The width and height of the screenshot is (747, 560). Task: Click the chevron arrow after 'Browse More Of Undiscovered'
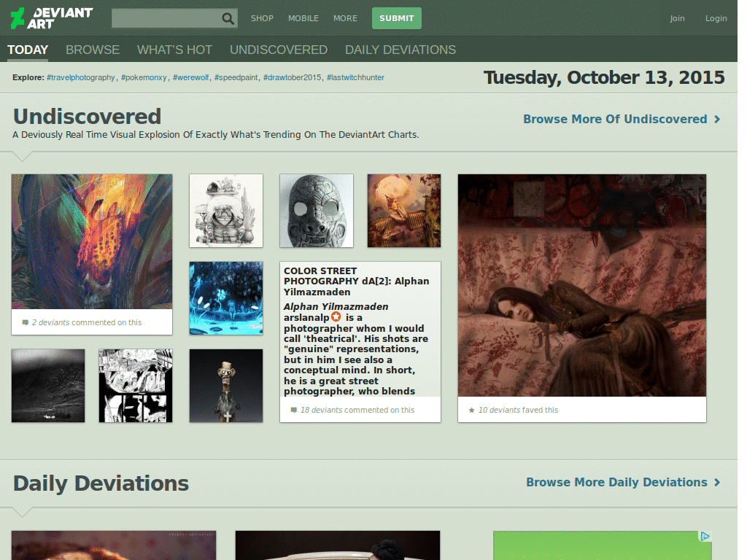coord(718,119)
